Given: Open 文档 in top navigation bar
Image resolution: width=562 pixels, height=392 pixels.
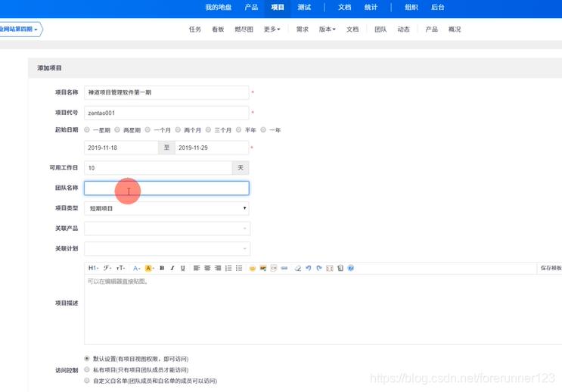Looking at the screenshot, I should (344, 7).
